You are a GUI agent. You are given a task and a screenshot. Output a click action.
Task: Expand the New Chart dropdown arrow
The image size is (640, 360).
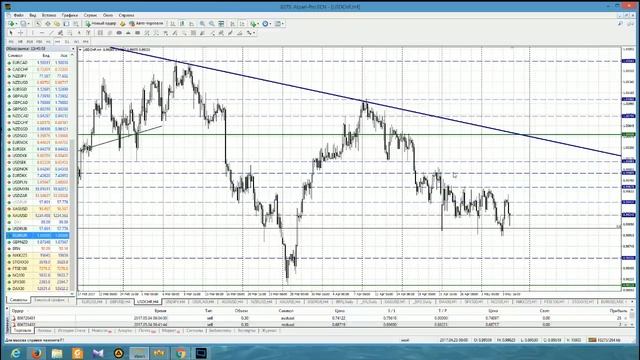coord(16,24)
